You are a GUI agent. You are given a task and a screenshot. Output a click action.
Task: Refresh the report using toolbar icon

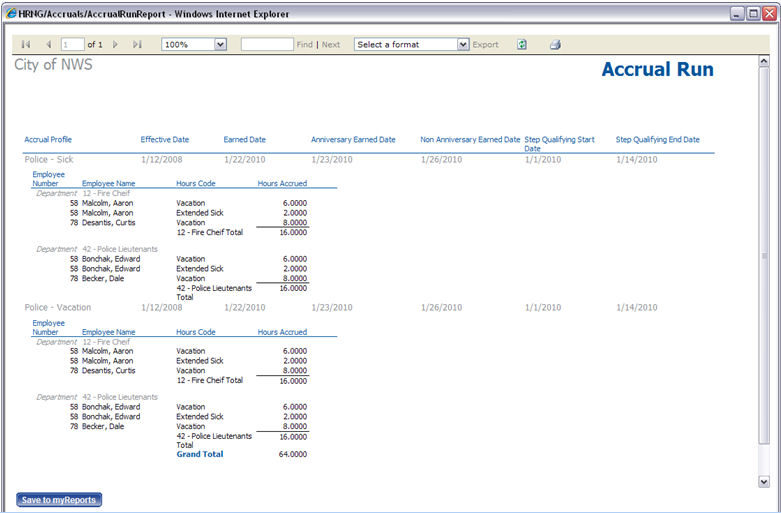(x=522, y=45)
